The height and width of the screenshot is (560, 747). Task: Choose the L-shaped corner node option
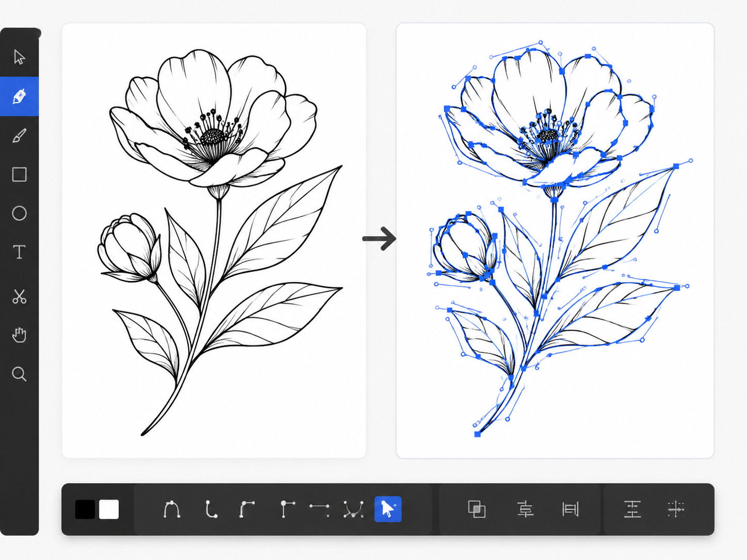click(210, 509)
